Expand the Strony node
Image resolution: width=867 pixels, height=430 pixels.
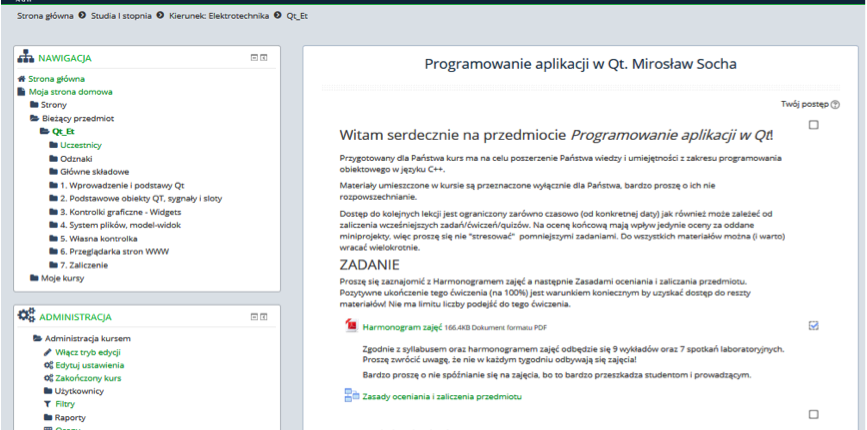34,105
